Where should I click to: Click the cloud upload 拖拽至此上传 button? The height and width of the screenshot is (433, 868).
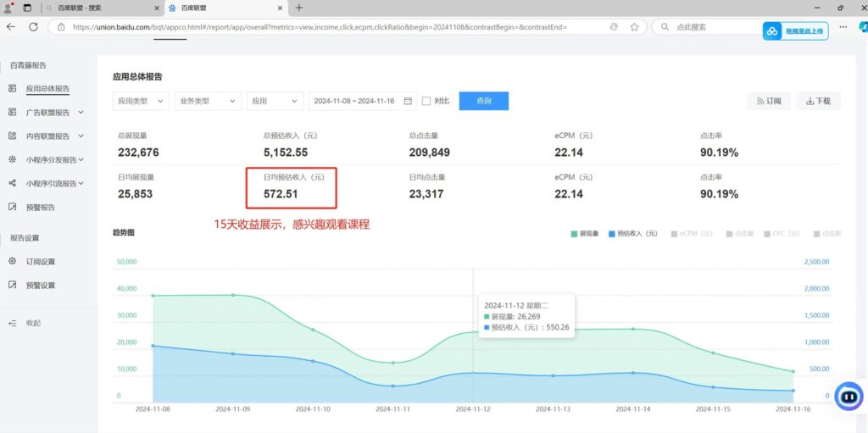click(795, 31)
